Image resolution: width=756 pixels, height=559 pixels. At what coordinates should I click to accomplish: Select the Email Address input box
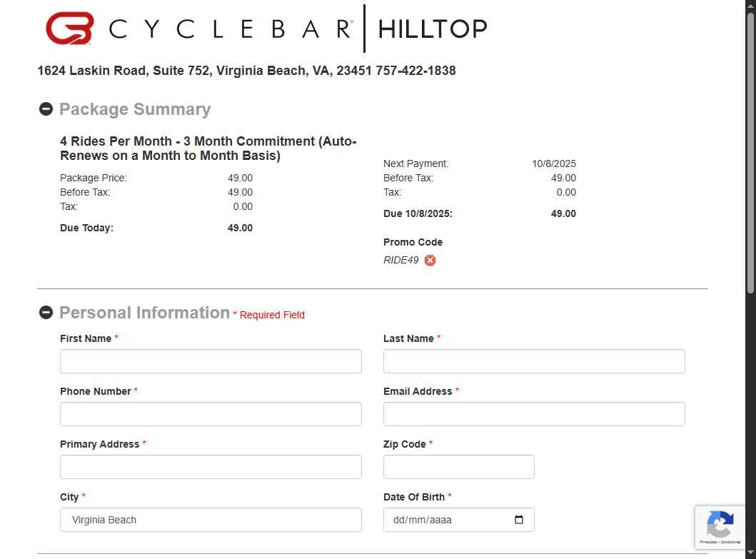[x=534, y=414]
